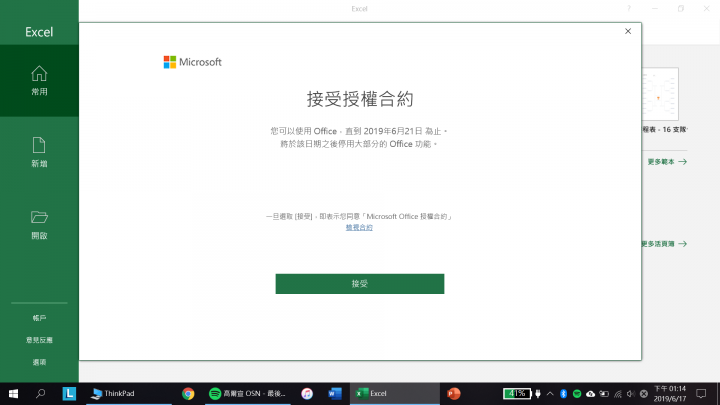
Task: Close the license agreement dialog
Action: pos(628,31)
